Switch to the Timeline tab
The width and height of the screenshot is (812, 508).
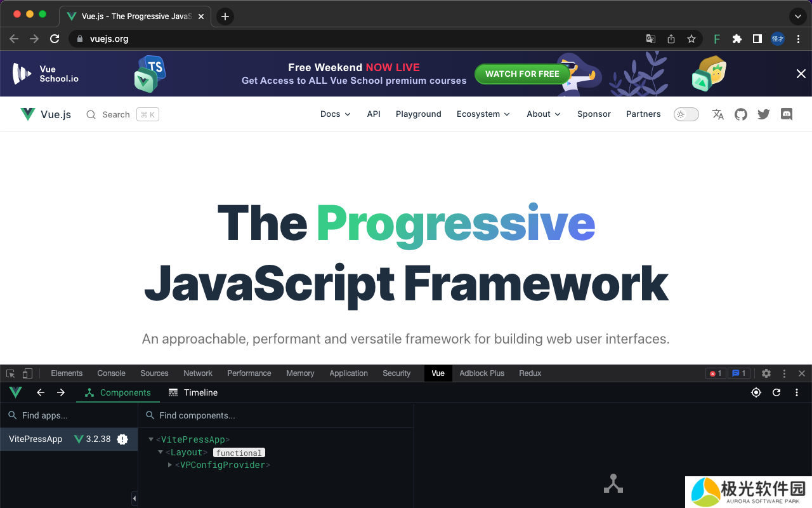coord(193,392)
